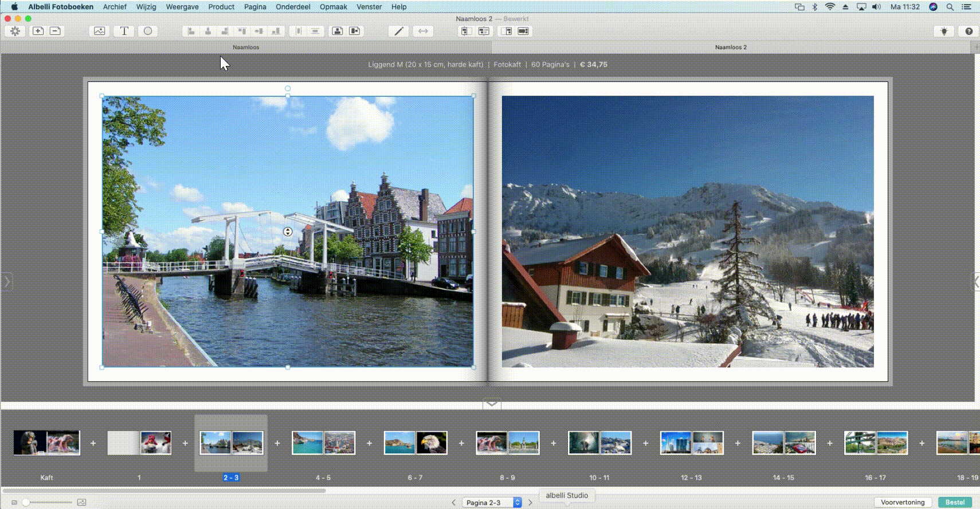This screenshot has height=509, width=980.
Task: Align objects to center horizontally icon
Action: tap(208, 31)
